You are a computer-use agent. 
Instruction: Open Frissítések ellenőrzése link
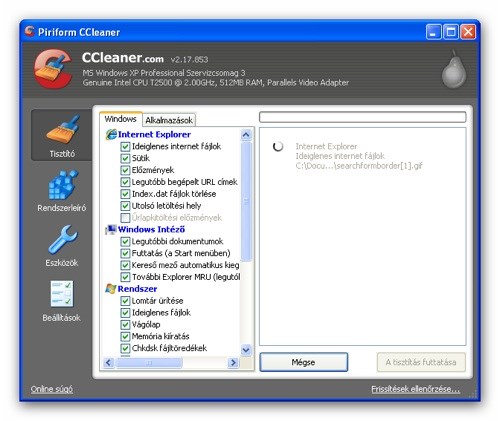coord(416,389)
